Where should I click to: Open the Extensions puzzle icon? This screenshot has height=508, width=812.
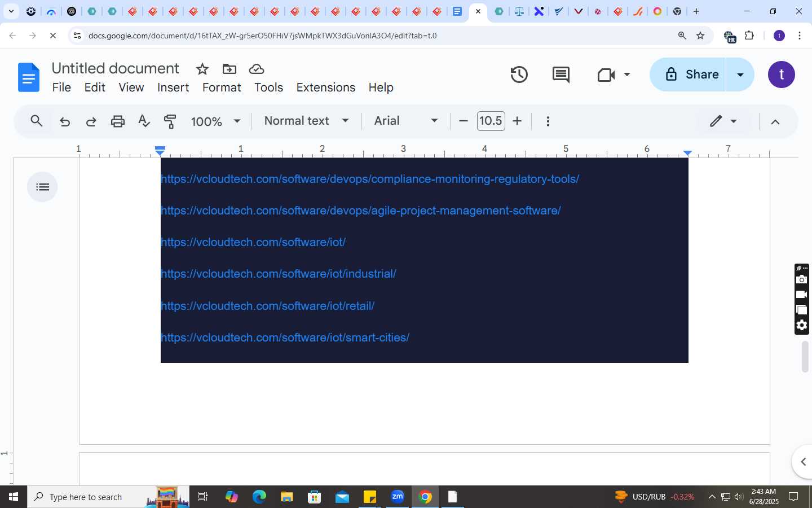(749, 36)
